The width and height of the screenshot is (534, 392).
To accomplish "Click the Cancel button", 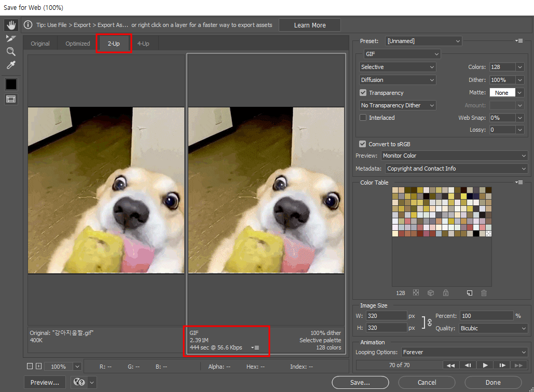I will point(427,383).
